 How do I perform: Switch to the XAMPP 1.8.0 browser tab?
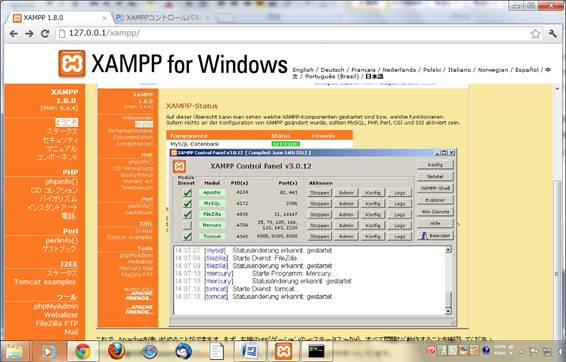[60, 18]
